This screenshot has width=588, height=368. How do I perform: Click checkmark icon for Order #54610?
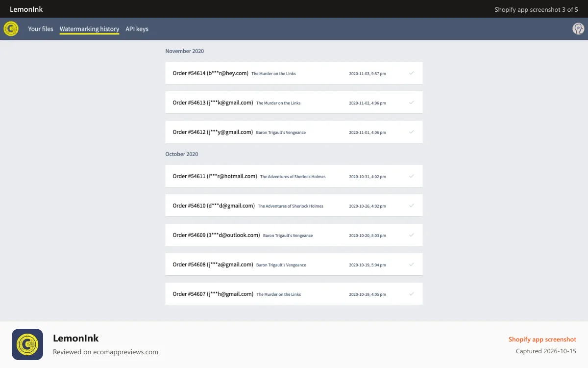pos(412,206)
